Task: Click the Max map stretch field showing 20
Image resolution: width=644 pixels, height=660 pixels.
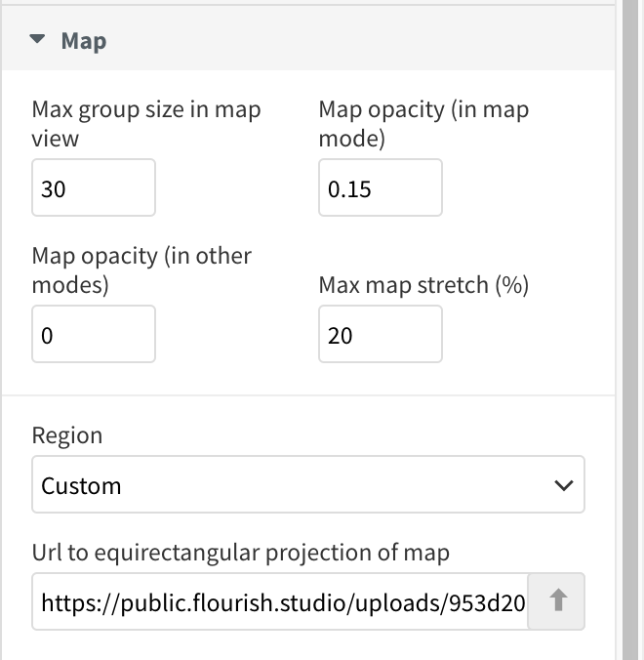Action: coord(381,334)
